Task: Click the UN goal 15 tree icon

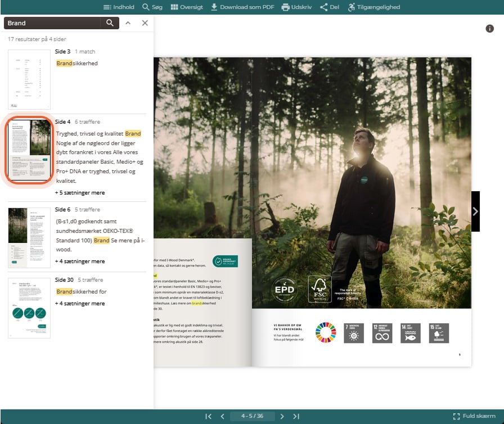Action: (x=439, y=333)
